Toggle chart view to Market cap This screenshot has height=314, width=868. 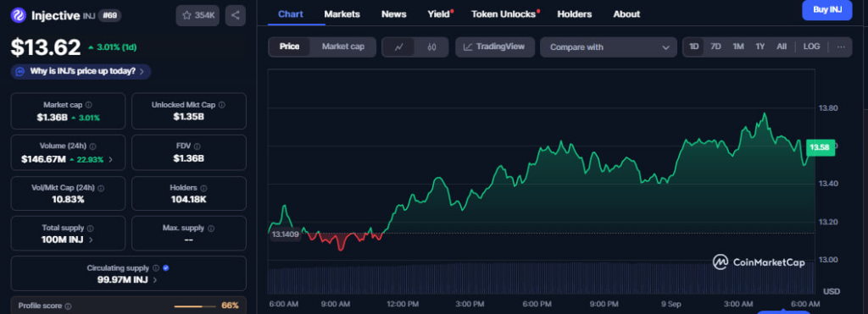343,47
